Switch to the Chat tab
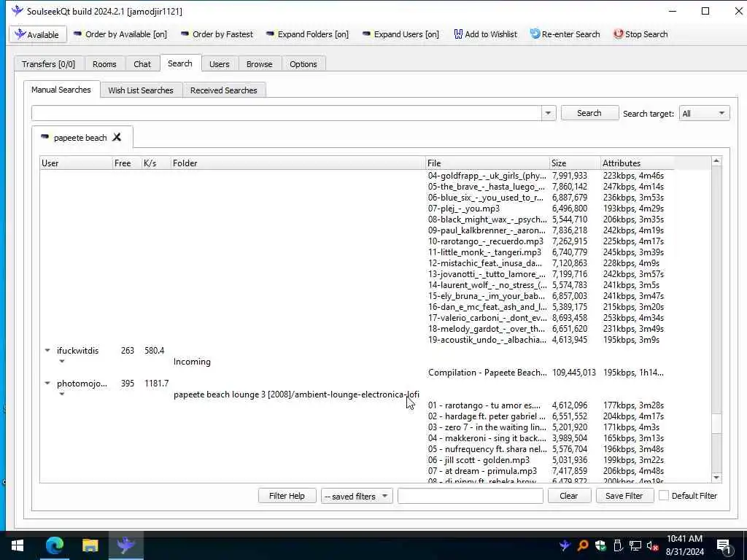This screenshot has height=560, width=747. (x=142, y=64)
